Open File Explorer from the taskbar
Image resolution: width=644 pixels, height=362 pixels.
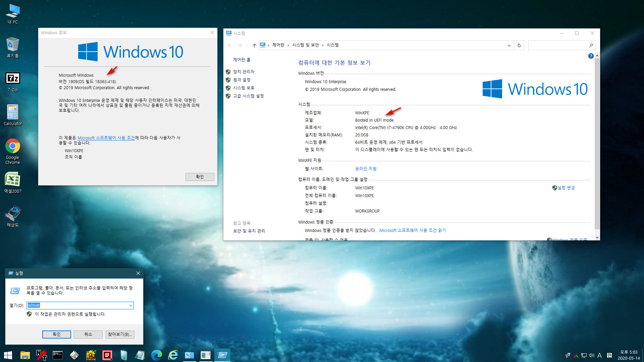pos(25,355)
